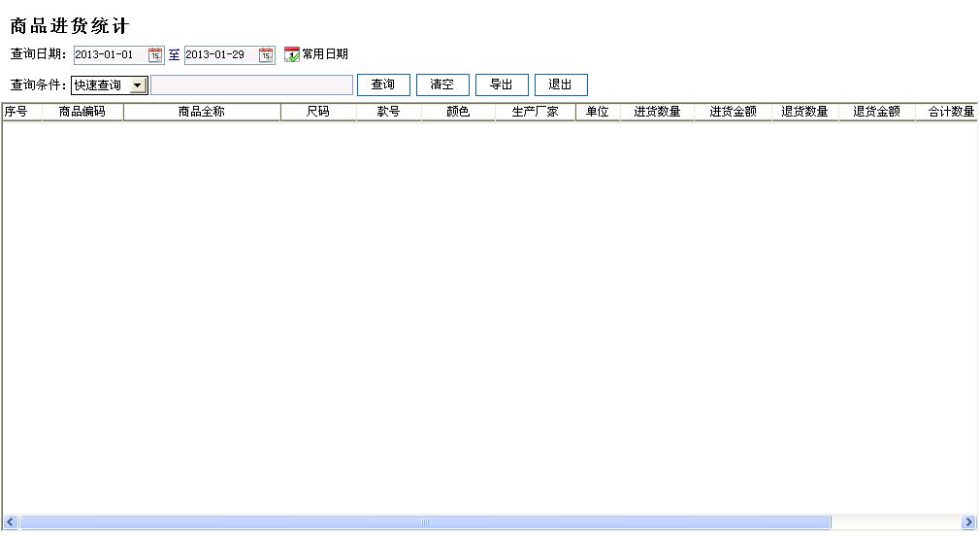Click the 清空 clear button
Screen dimensions: 980x537
[442, 85]
